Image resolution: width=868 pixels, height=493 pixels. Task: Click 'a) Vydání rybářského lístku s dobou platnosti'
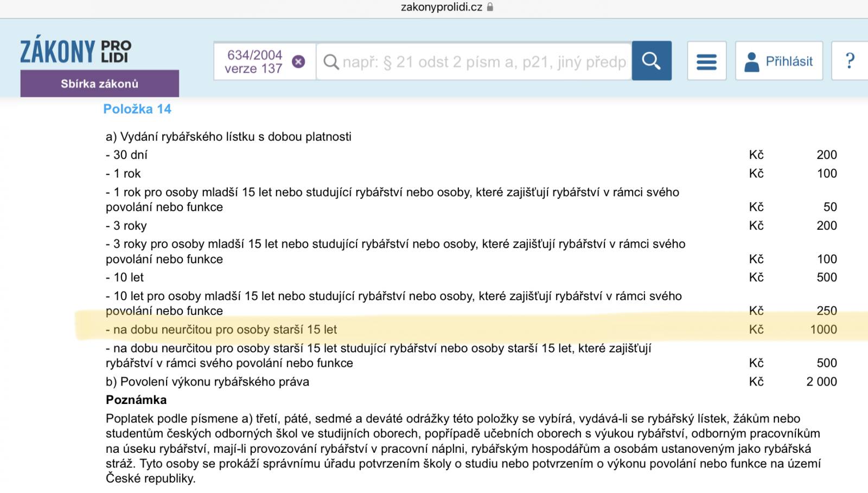[x=228, y=136]
